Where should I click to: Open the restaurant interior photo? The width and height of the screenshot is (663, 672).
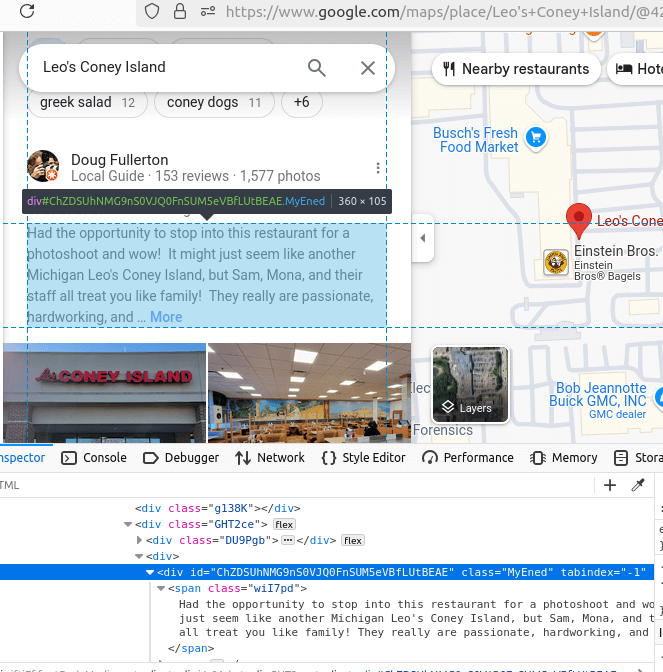(x=309, y=393)
